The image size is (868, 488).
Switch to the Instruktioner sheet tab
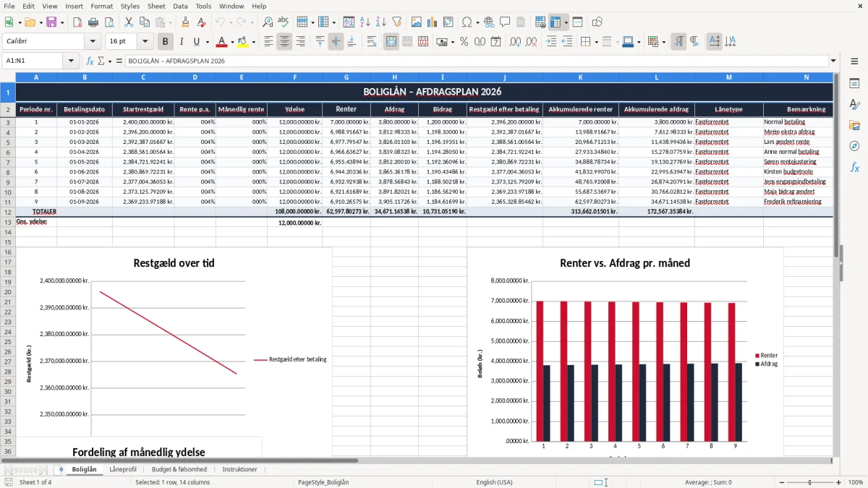click(x=239, y=469)
